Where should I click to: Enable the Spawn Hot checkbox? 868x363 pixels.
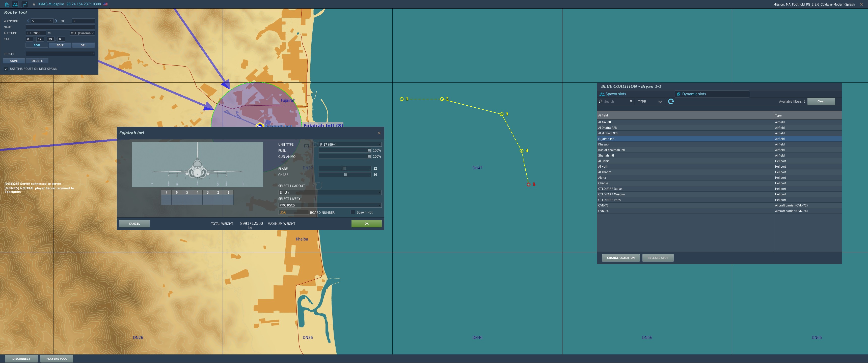352,212
